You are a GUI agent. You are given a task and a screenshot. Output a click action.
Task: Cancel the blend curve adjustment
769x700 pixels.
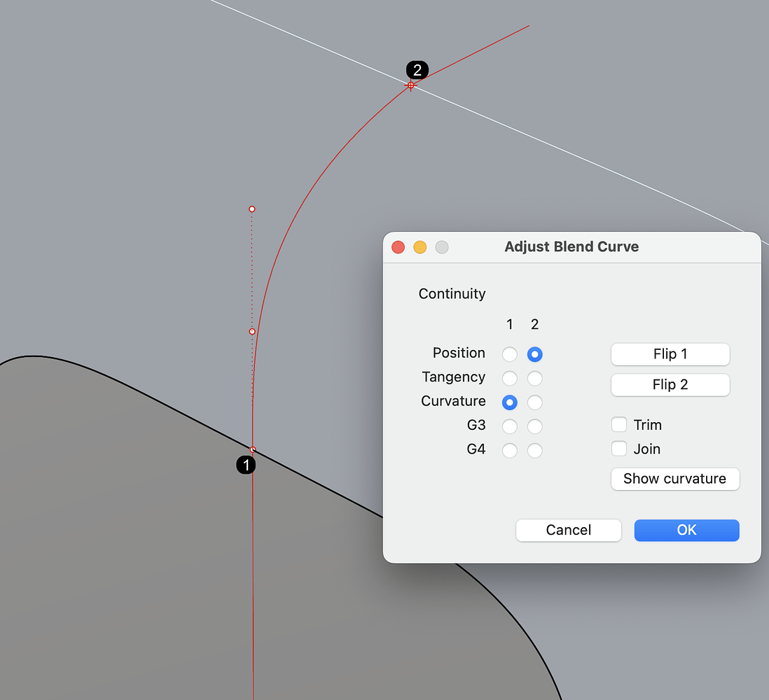tap(568, 530)
